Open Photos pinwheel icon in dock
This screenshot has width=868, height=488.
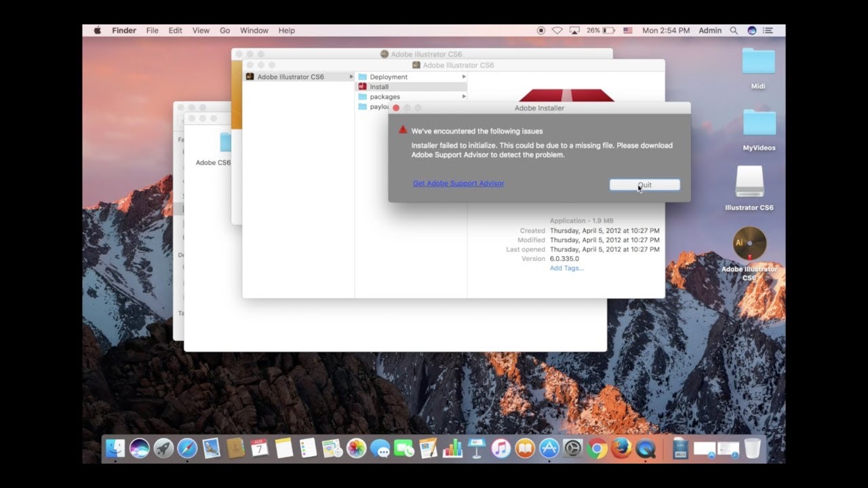coord(356,448)
